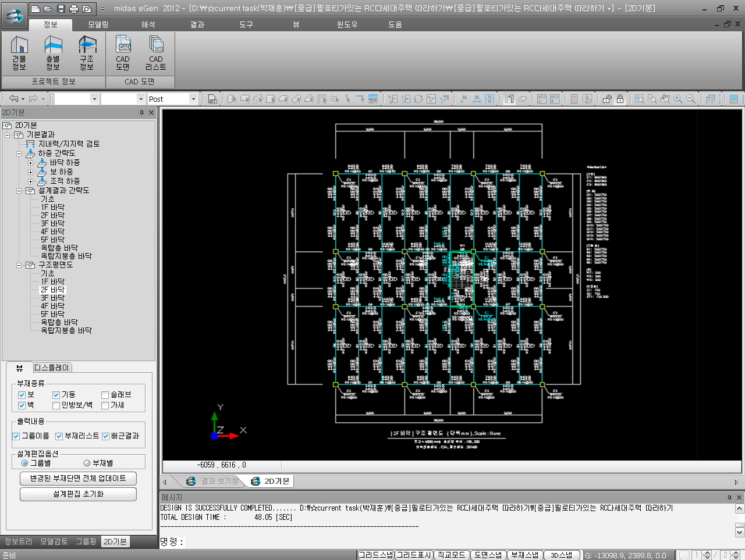The image size is (745, 560).
Task: Enable the 인방보/벽 checkbox
Action: tap(56, 405)
